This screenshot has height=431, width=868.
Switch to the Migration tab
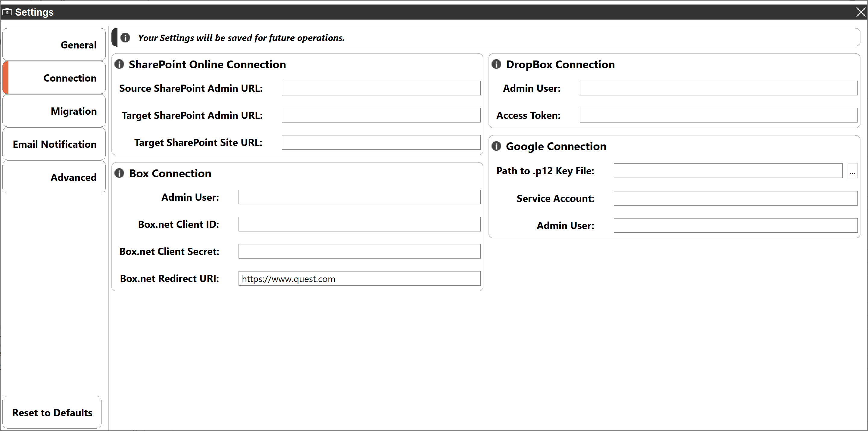(54, 111)
